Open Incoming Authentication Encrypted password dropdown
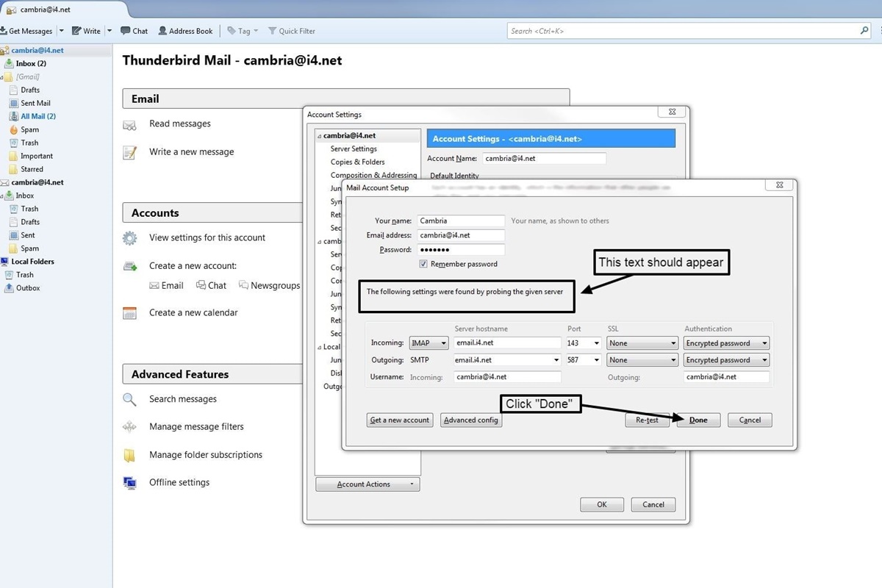The height and width of the screenshot is (588, 882). (726, 343)
